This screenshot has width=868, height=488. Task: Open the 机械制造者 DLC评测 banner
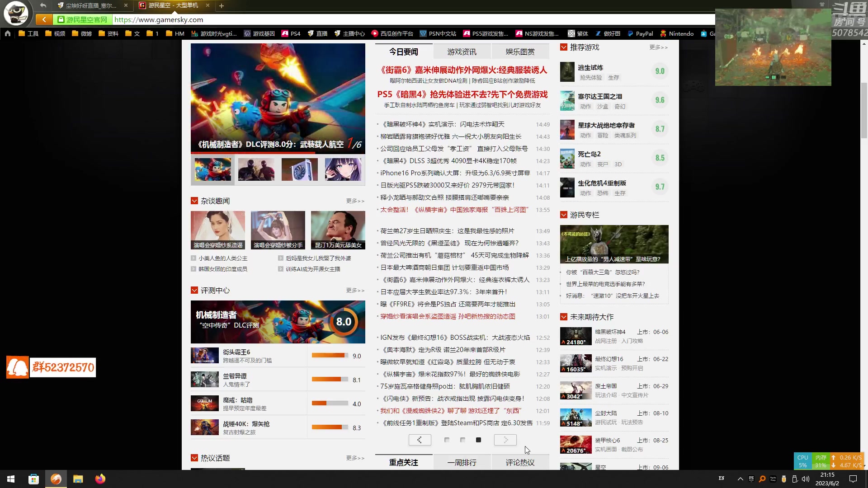(278, 322)
